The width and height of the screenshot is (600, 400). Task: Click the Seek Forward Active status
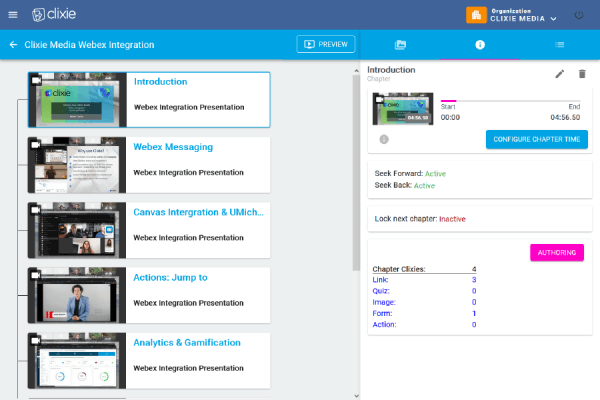point(435,174)
